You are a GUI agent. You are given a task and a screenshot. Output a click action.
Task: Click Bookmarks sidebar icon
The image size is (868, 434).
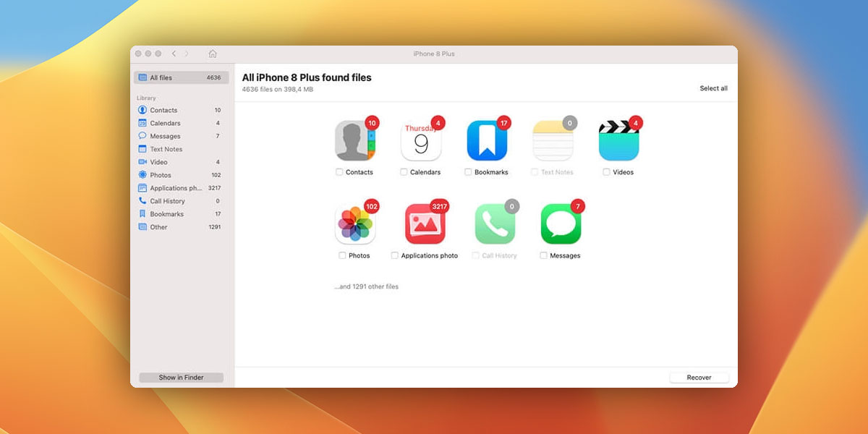[x=142, y=214]
